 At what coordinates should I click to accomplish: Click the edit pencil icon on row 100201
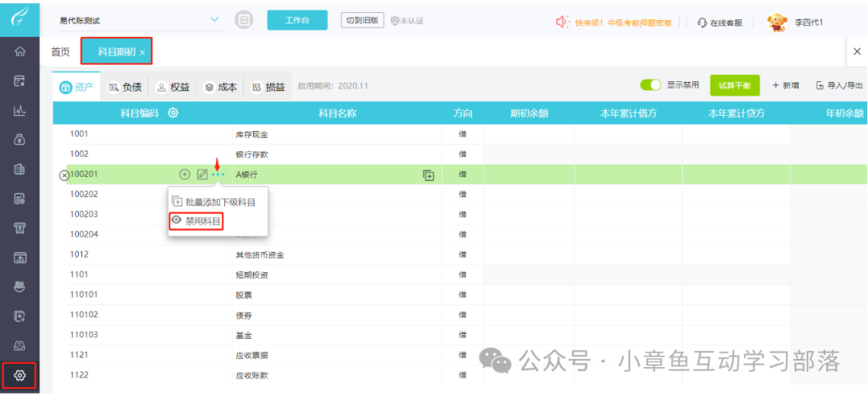(x=202, y=174)
